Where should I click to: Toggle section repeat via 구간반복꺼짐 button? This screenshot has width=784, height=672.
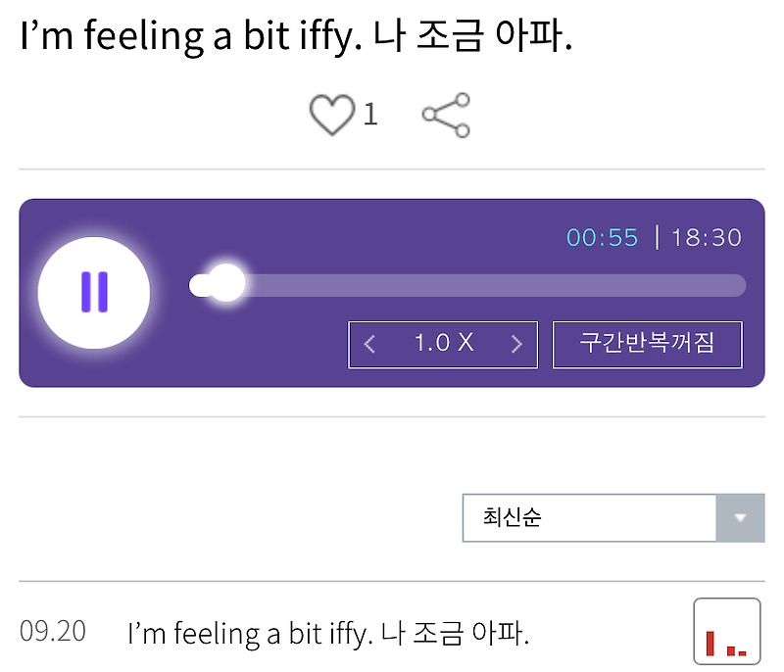(647, 344)
